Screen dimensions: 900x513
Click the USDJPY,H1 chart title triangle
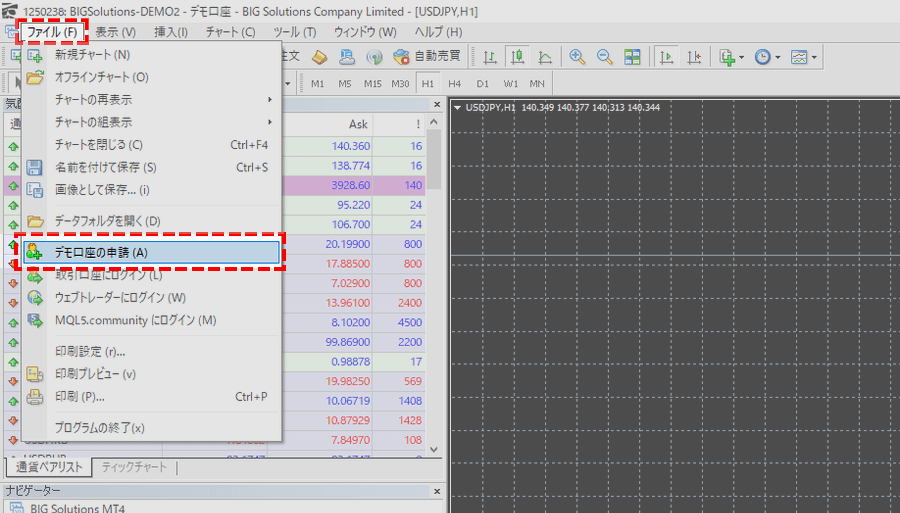pyautogui.click(x=457, y=108)
